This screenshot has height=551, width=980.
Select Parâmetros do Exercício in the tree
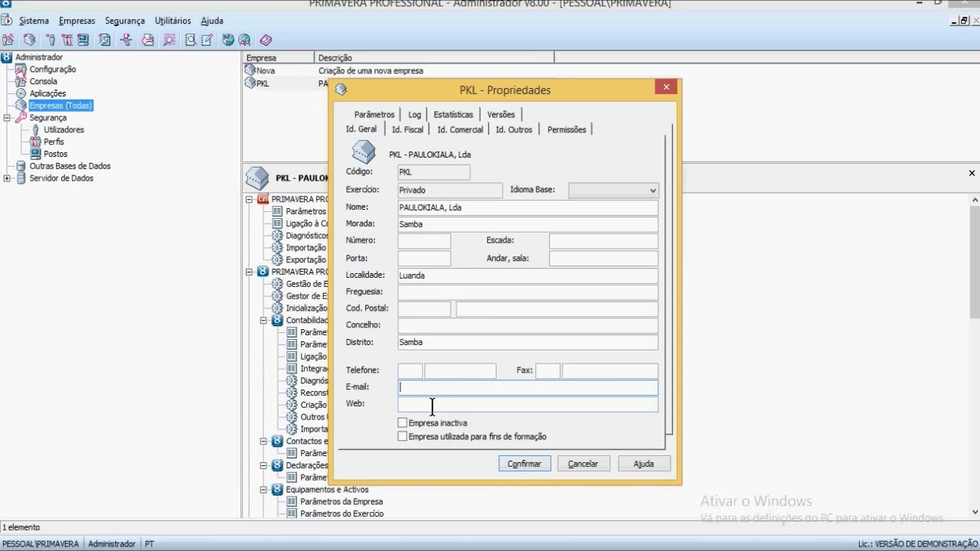(341, 514)
